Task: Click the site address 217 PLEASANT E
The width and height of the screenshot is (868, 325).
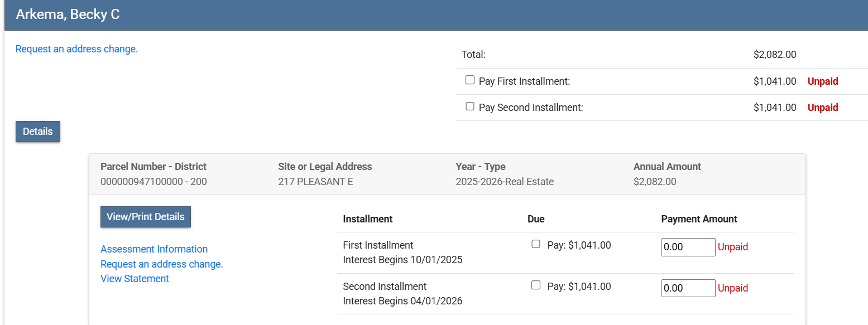Action: (315, 181)
